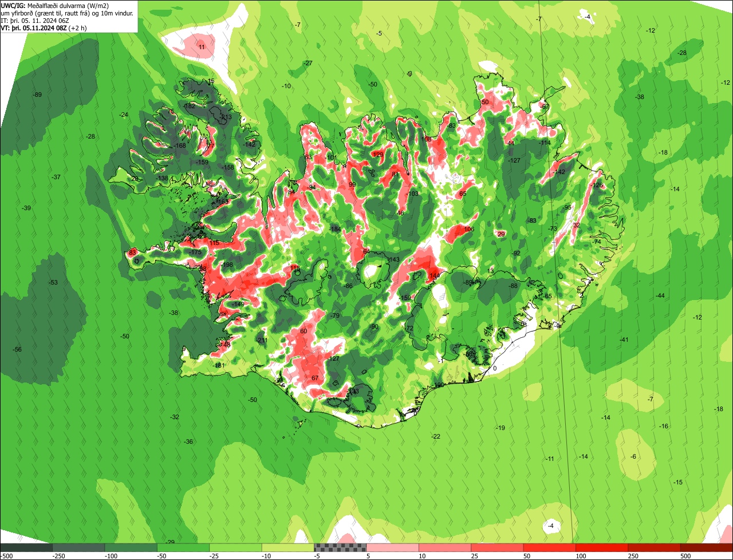This screenshot has width=733, height=560.
Task: Click the legend swatch between -250 and -100
Action: tap(79, 547)
